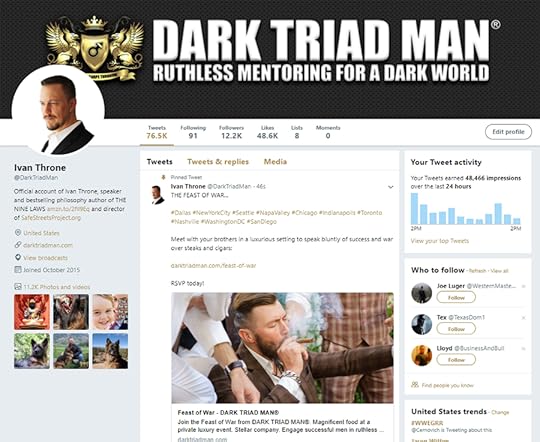Click Change next to United States trends
This screenshot has width=540, height=442.
[x=500, y=412]
